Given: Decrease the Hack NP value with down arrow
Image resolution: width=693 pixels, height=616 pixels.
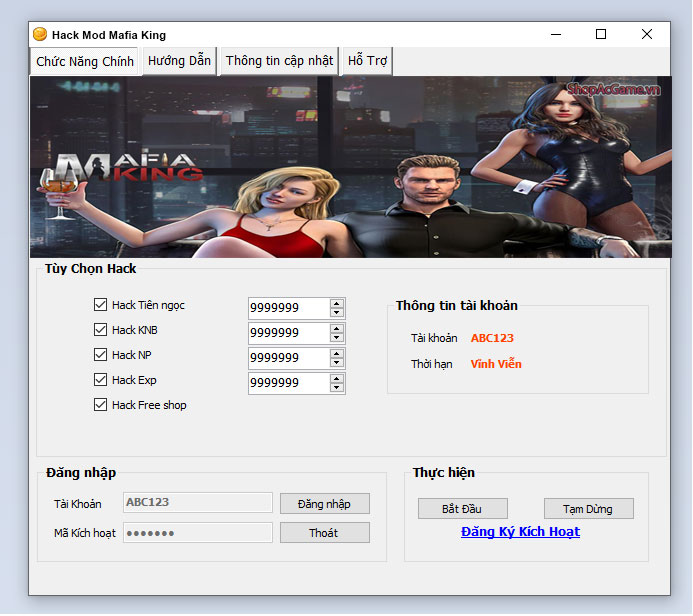Looking at the screenshot, I should point(337,363).
